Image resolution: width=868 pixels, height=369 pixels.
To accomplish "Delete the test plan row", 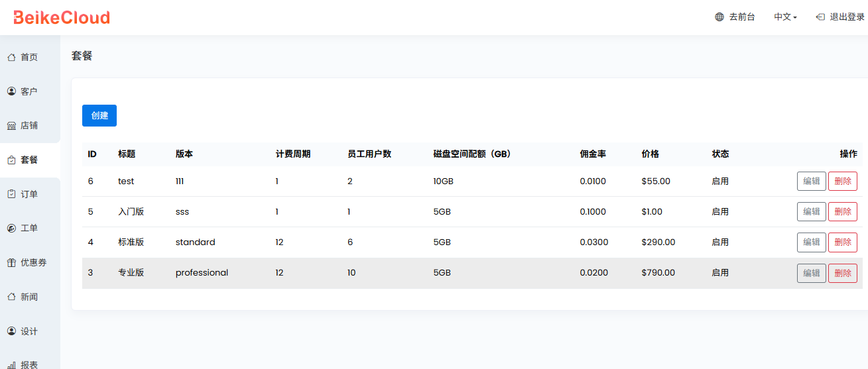I will [x=843, y=181].
